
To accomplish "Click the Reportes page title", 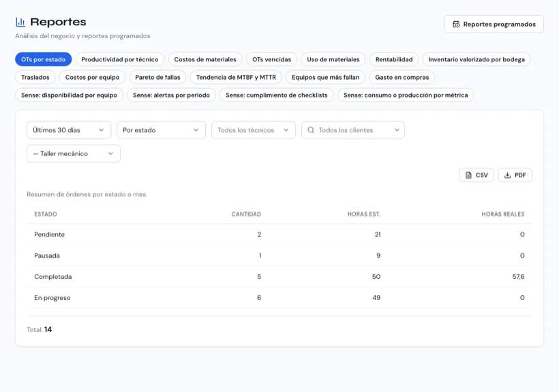I will pyautogui.click(x=58, y=22).
